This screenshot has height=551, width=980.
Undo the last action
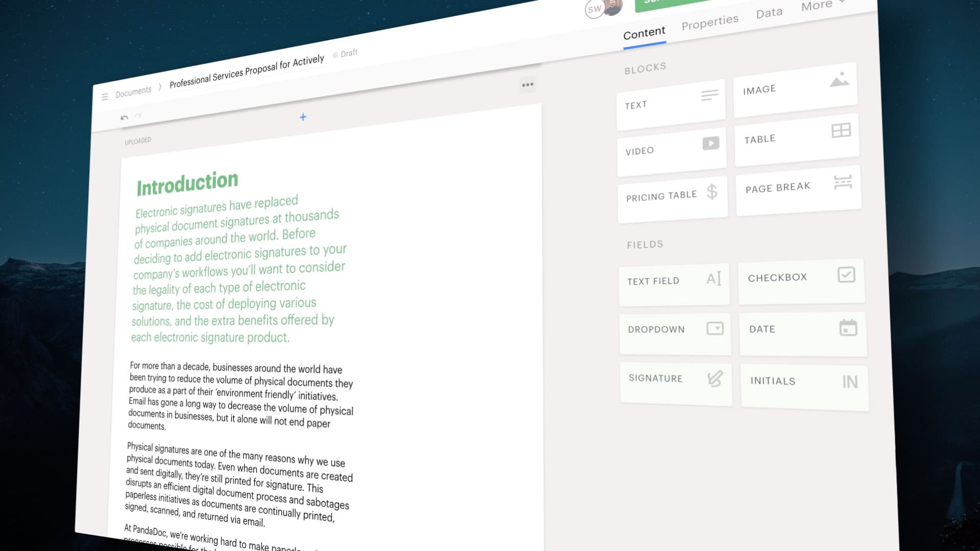coord(124,118)
